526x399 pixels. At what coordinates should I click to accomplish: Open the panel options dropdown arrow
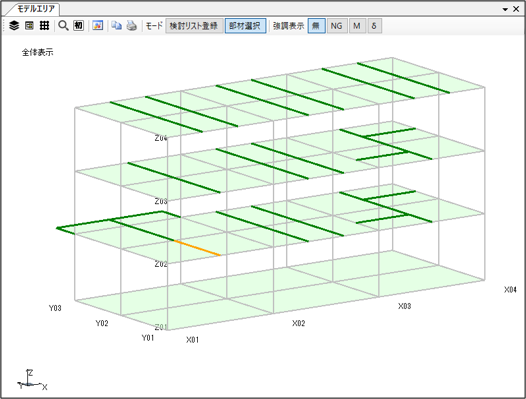pyautogui.click(x=505, y=9)
